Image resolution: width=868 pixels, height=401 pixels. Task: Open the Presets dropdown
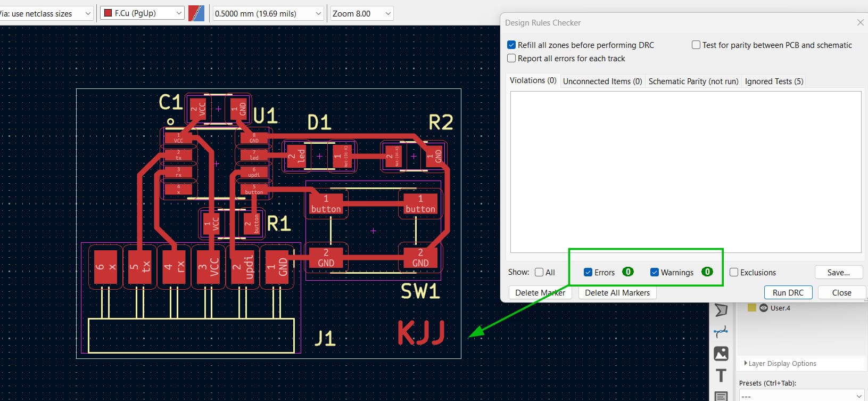[x=801, y=396]
